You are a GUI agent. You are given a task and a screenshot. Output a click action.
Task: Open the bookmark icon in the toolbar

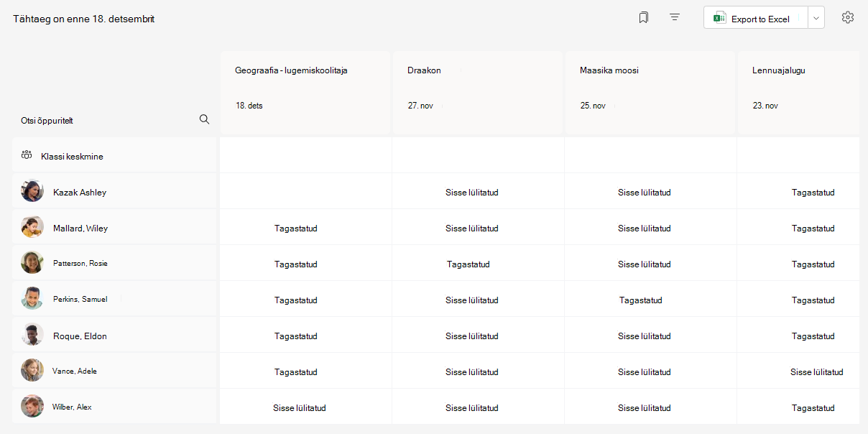[644, 17]
